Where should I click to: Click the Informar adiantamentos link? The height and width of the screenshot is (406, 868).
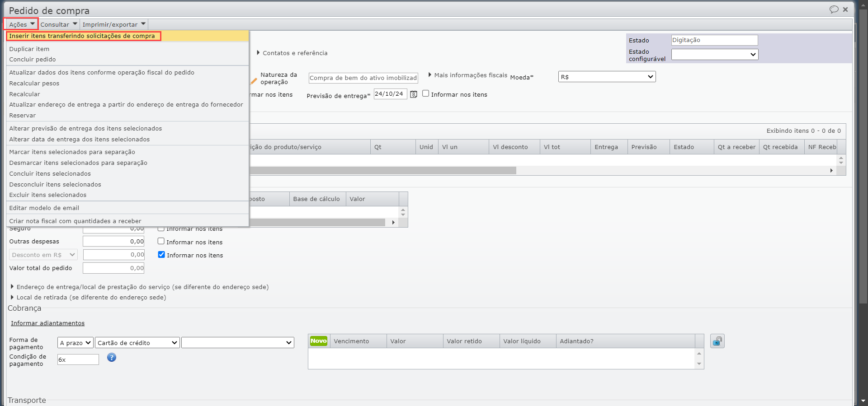47,323
